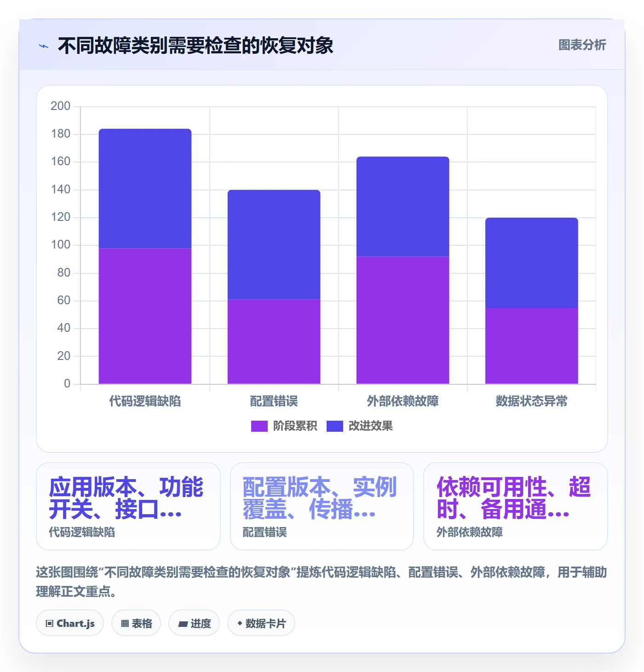Click the chart title 不同故障类别需要检查的恢复对象

[195, 46]
